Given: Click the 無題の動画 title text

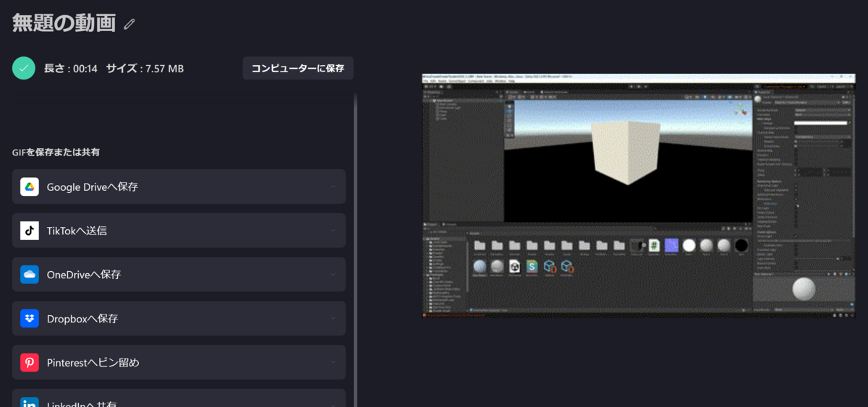Looking at the screenshot, I should [x=64, y=23].
